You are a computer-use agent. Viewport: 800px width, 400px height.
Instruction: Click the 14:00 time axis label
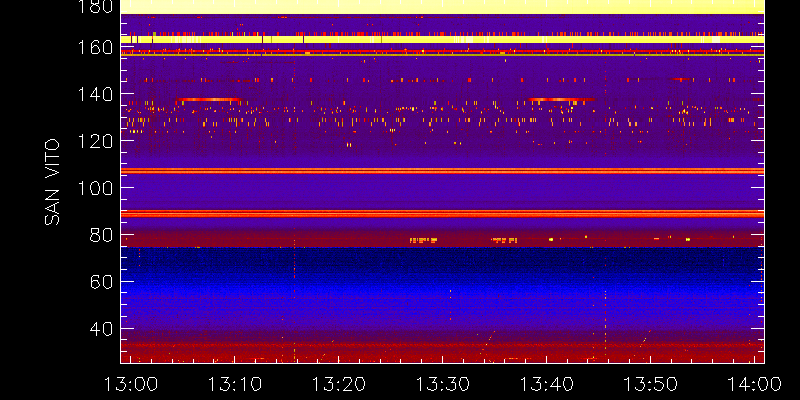pos(755,384)
